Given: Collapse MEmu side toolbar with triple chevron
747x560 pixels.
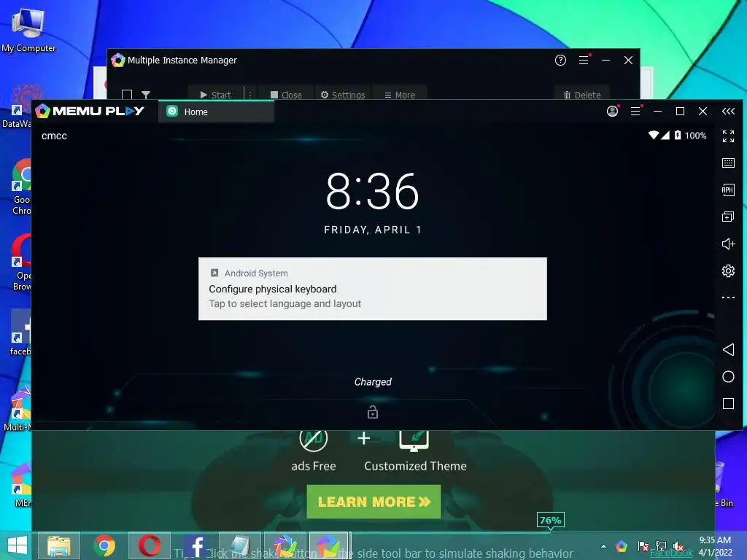Looking at the screenshot, I should [x=728, y=111].
